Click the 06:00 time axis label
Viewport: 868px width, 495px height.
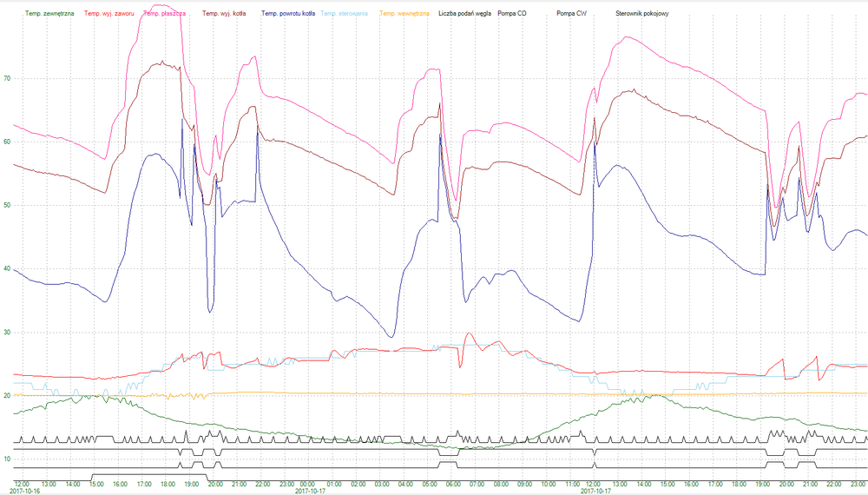pyautogui.click(x=453, y=485)
